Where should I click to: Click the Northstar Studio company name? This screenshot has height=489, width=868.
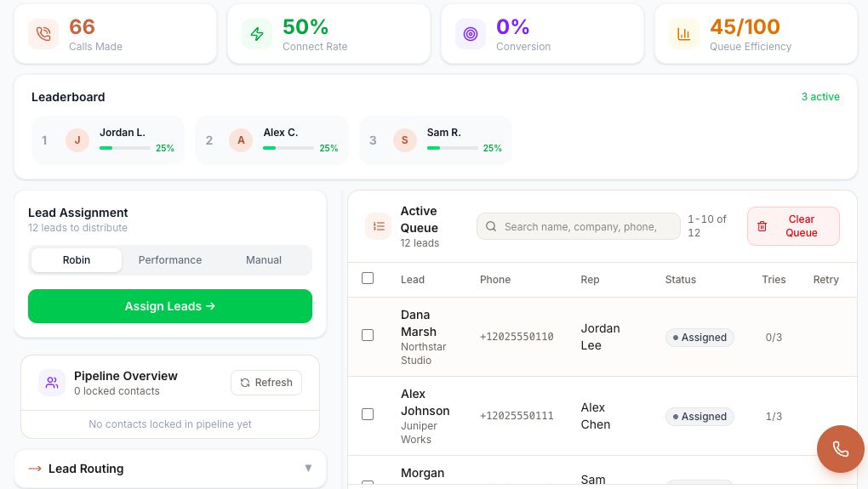point(424,354)
